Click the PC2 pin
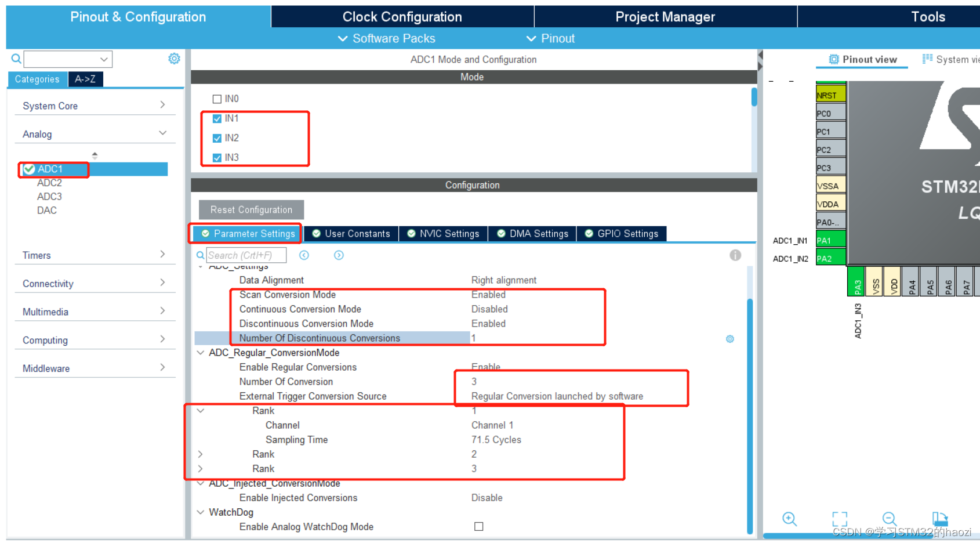Screen dimensions: 980x543 830,149
